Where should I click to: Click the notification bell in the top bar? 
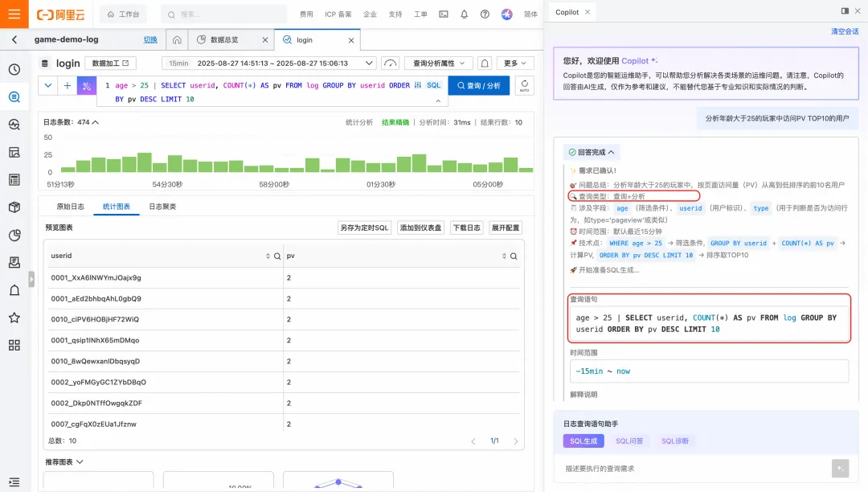point(464,14)
